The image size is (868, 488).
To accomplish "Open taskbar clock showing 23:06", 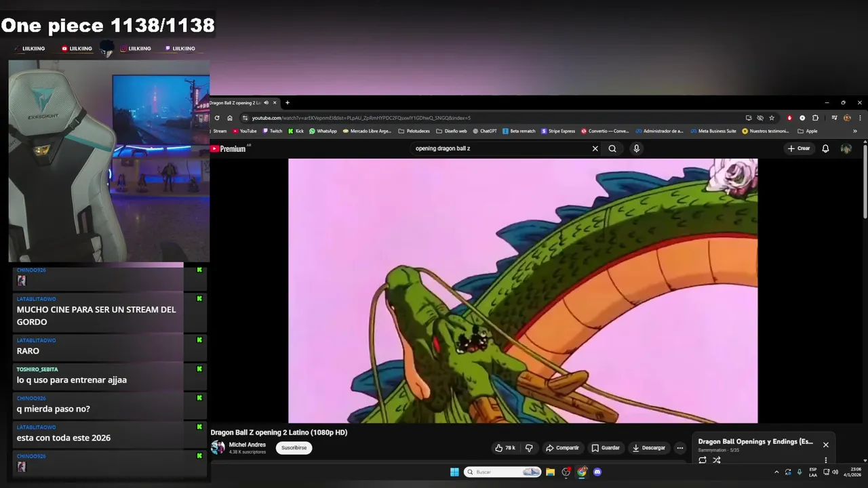I will (852, 472).
